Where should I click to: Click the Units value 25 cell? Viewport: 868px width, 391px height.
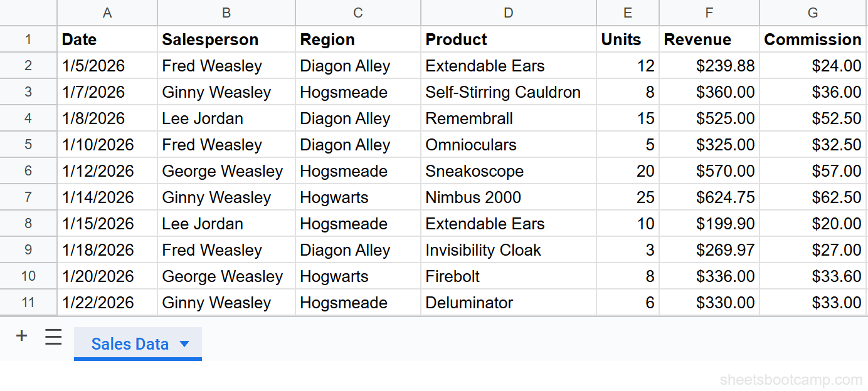(627, 197)
